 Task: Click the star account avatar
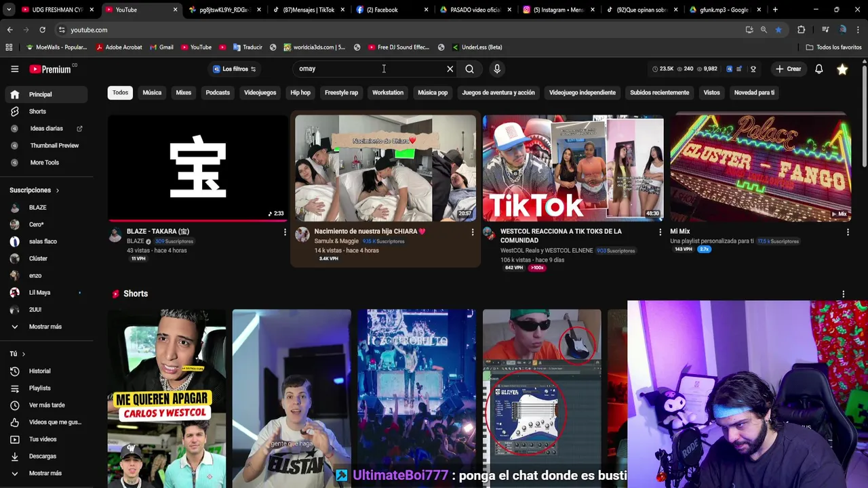click(842, 68)
